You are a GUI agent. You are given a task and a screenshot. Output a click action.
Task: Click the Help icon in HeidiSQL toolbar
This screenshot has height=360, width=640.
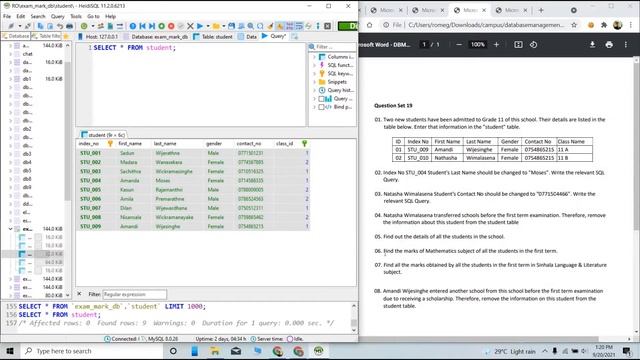(133, 26)
